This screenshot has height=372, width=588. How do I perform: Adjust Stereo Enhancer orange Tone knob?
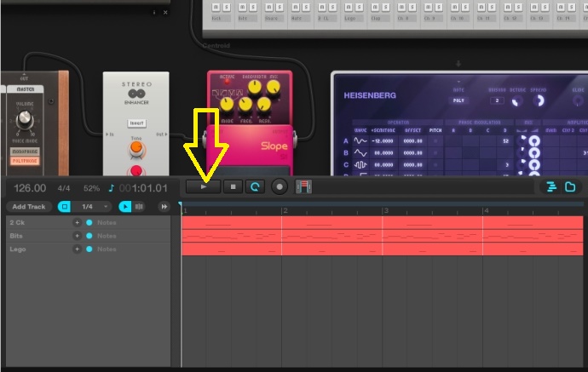click(136, 148)
